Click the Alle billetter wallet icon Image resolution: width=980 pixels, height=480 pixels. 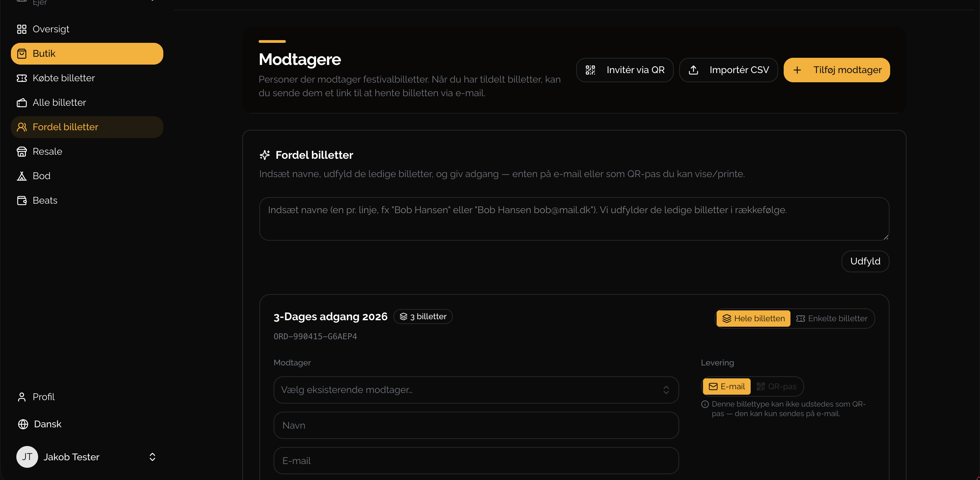22,103
